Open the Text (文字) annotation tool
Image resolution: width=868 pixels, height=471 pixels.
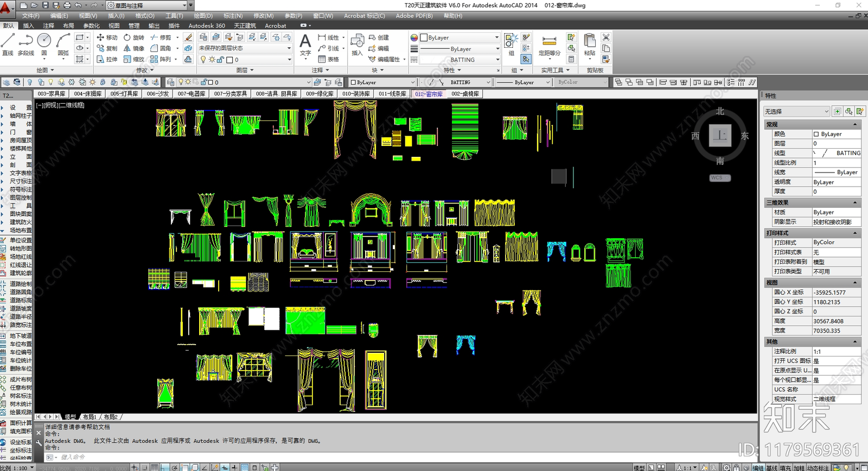point(305,44)
